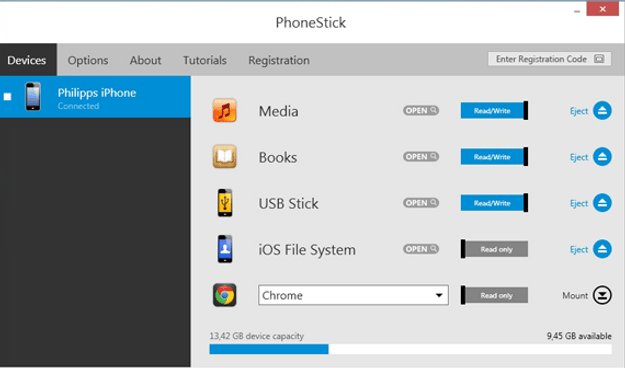Click the USB Stick phone icon
This screenshot has height=368, width=625.
point(225,203)
